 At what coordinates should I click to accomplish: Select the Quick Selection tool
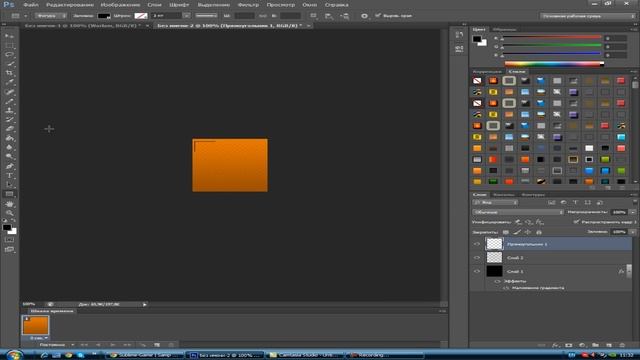coord(9,64)
